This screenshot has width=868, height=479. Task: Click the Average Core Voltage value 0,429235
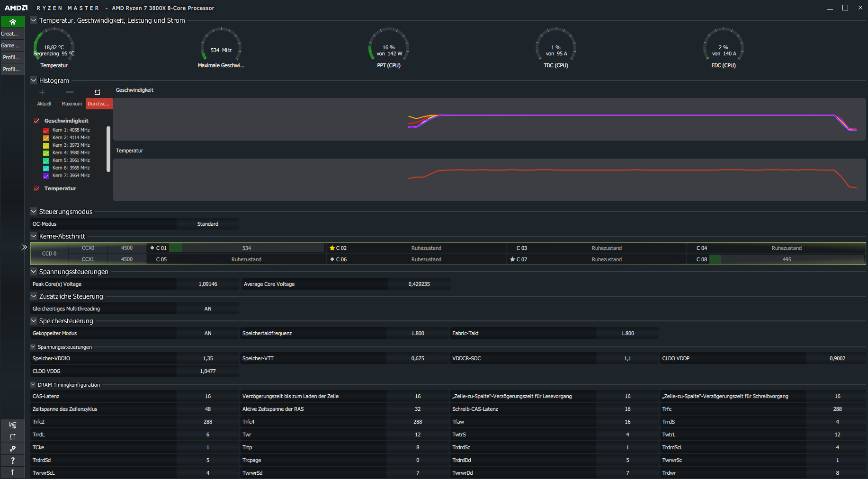[419, 284]
